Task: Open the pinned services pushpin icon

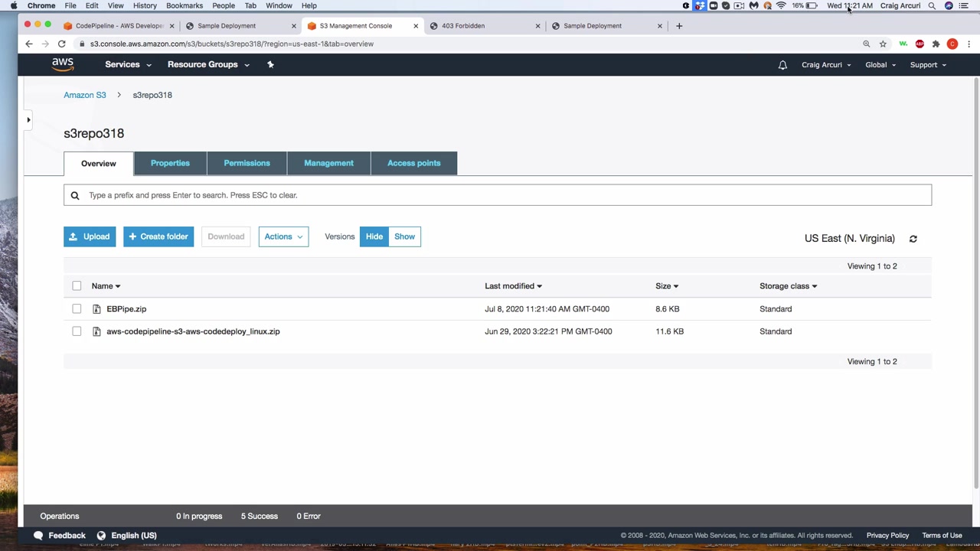Action: (270, 64)
